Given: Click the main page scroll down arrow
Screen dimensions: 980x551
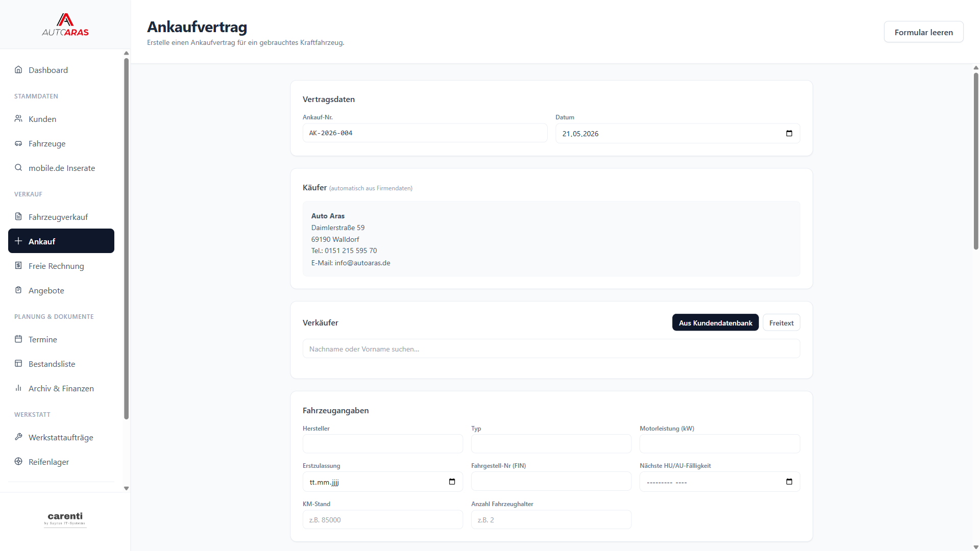Looking at the screenshot, I should coord(976,547).
